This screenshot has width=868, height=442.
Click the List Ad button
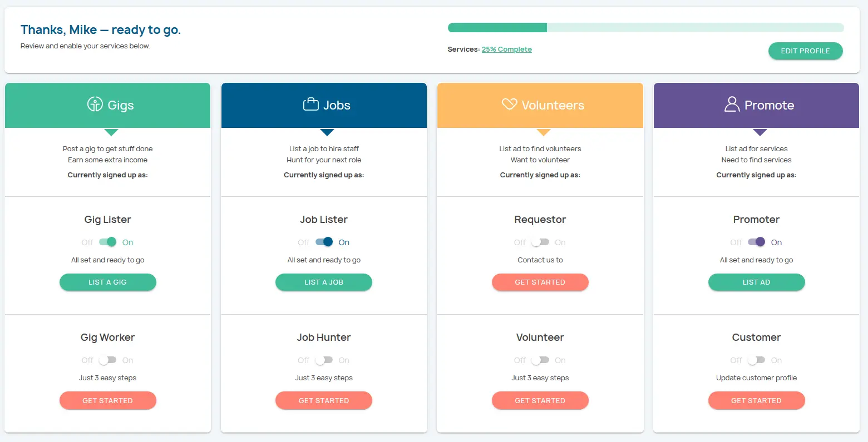pos(756,282)
